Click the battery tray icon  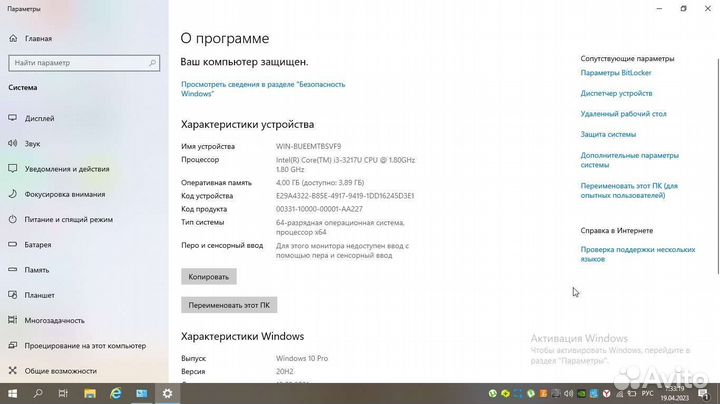632,393
